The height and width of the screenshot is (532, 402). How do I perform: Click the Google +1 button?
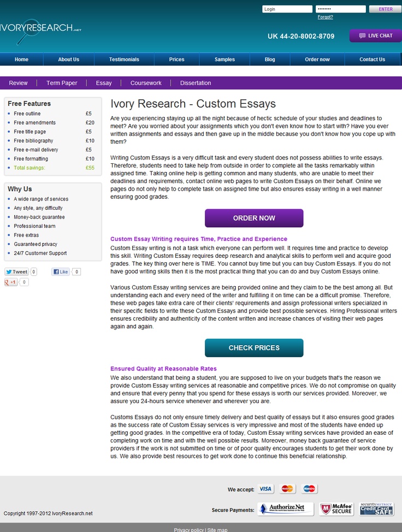(10, 282)
